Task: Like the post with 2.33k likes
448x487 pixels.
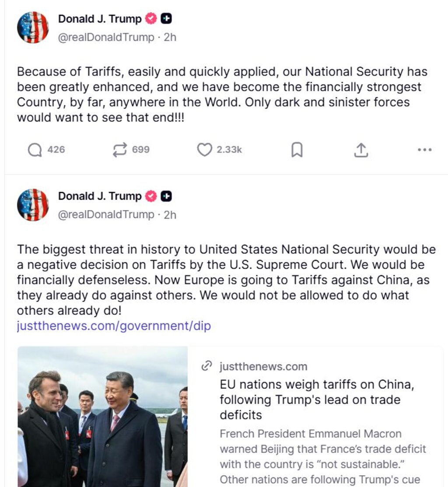Action: click(204, 150)
